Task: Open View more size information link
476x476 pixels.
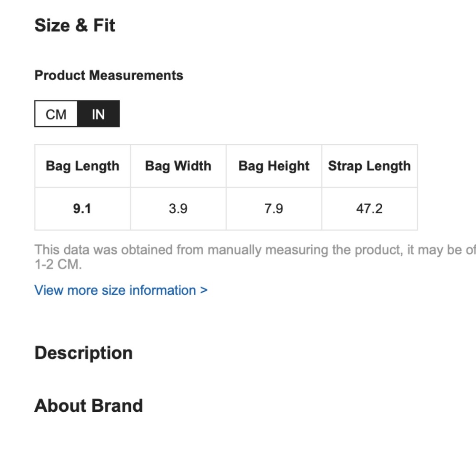Action: [121, 290]
